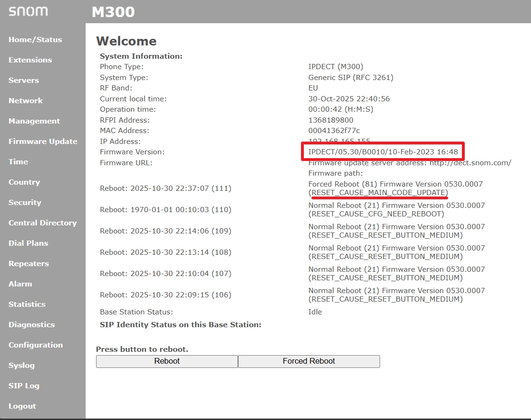The image size is (531, 420).
Task: Click SIP Identity Status heading
Action: pos(180,324)
